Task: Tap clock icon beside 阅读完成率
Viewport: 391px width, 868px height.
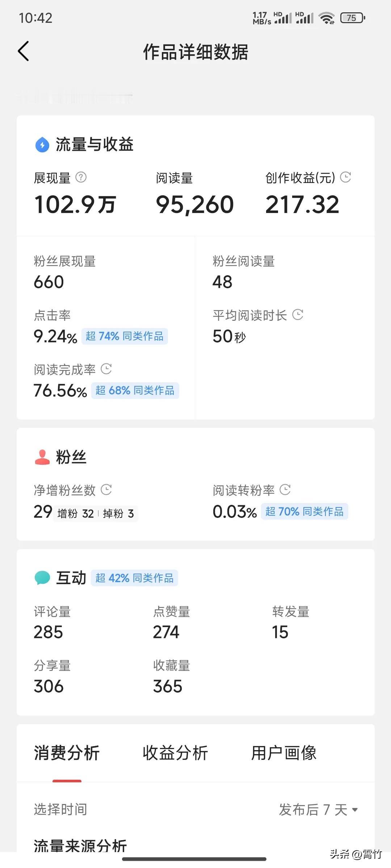Action: pos(106,369)
